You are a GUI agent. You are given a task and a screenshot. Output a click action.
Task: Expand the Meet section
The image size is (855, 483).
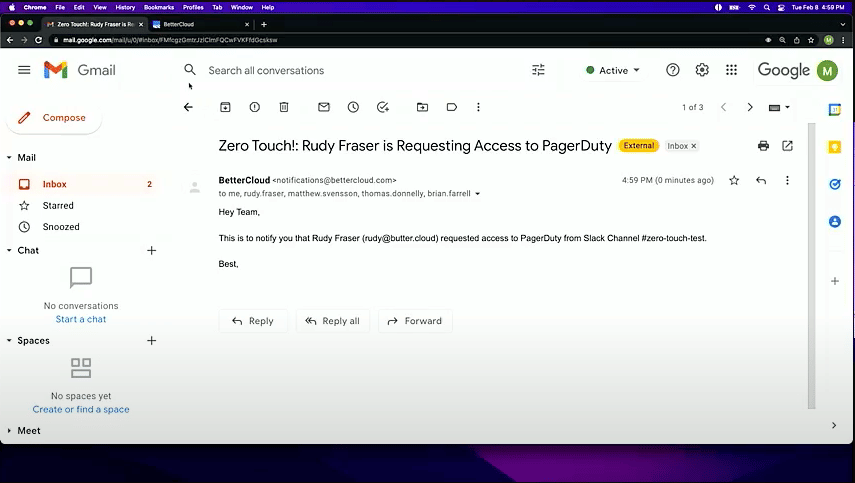[9, 431]
